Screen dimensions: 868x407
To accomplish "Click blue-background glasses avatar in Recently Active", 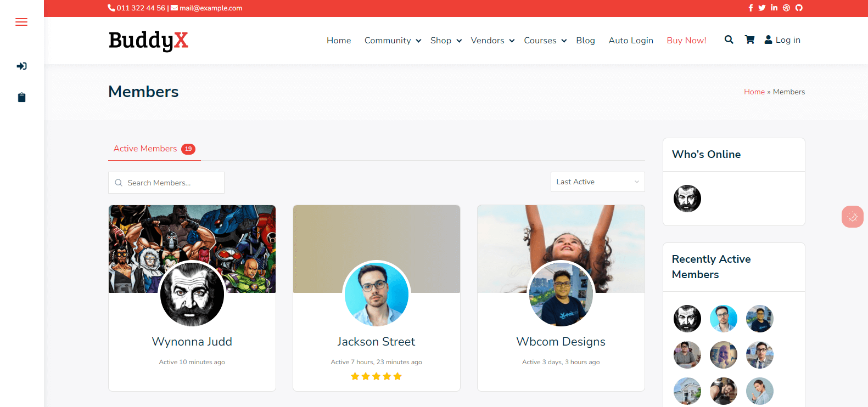I will pos(724,319).
